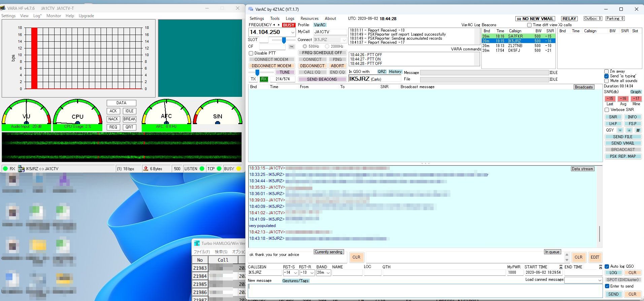Click the New message text input box

click(x=425, y=291)
